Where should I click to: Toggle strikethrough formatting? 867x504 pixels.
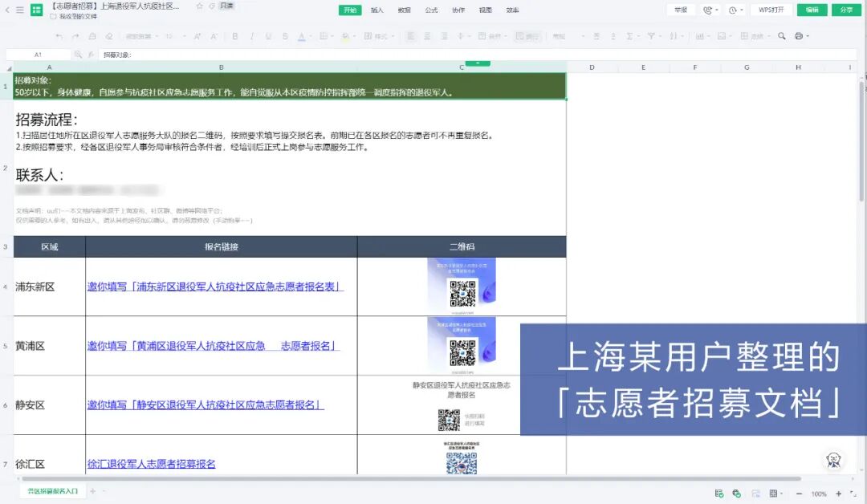point(285,36)
